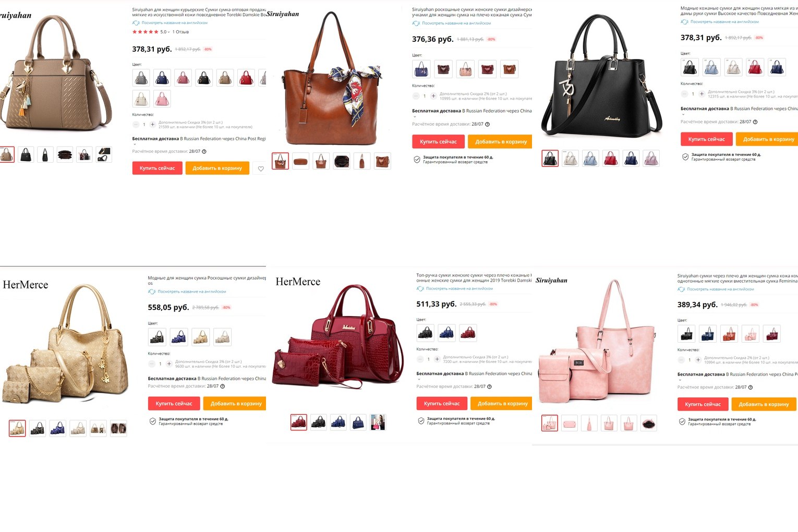The image size is (798, 532).
Task: Expand free delivery details under khaki handbag
Action: (135, 144)
